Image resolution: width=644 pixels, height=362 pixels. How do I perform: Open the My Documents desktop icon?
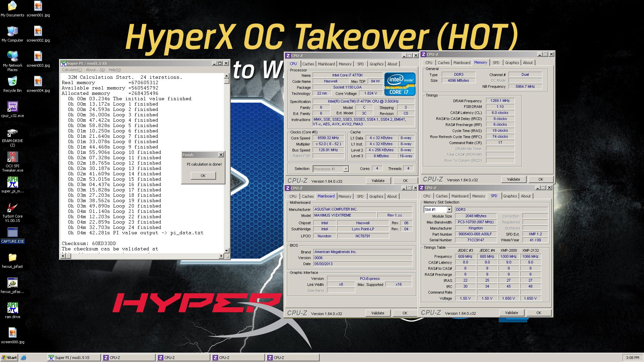point(12,9)
